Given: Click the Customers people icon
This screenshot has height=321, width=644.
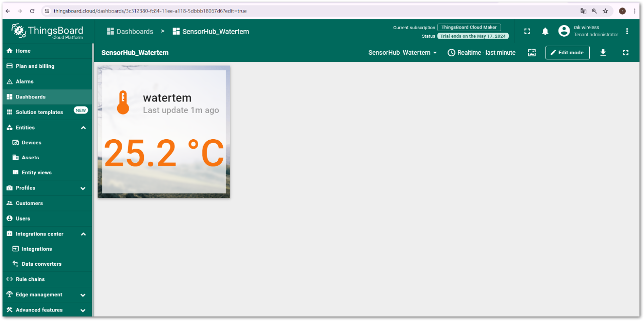Looking at the screenshot, I should pos(10,203).
